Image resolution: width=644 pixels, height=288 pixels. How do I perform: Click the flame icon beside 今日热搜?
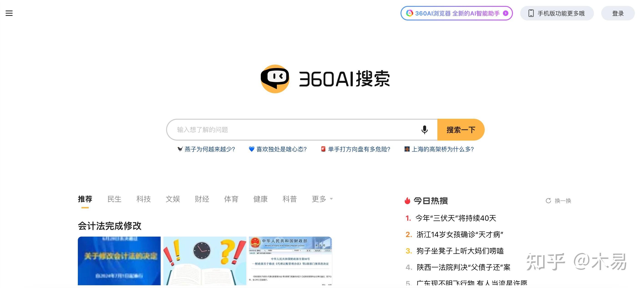point(408,201)
